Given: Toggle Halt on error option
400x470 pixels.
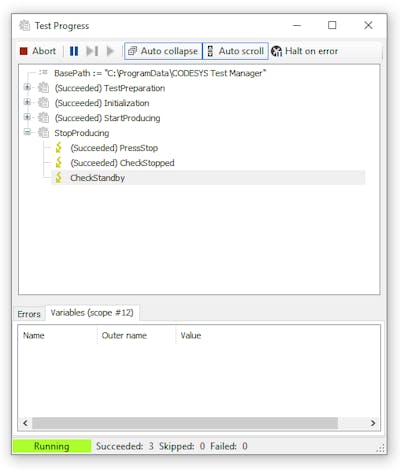Looking at the screenshot, I should (x=305, y=51).
